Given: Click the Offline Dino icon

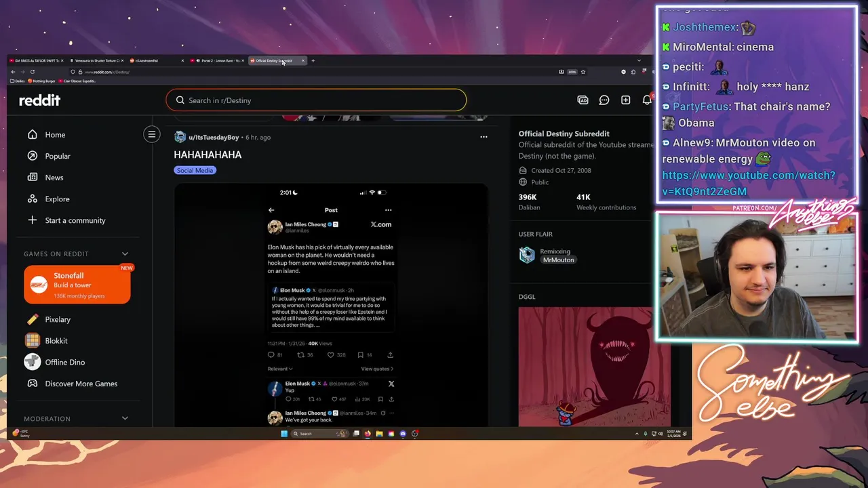Looking at the screenshot, I should coord(33,362).
